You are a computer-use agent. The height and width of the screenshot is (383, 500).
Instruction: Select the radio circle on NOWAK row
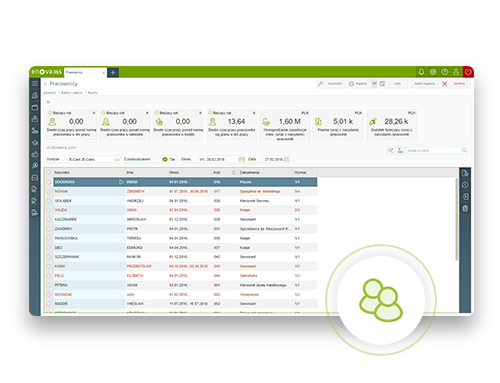[49, 191]
